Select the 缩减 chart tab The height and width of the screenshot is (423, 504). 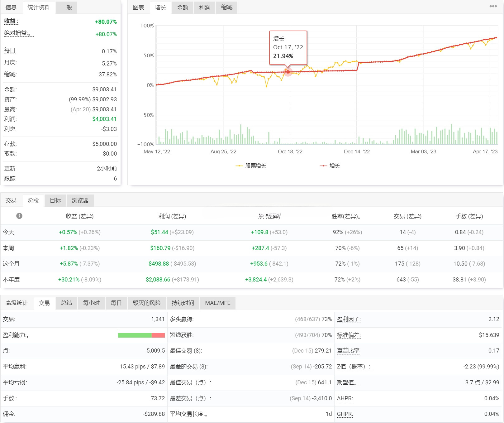coord(227,7)
